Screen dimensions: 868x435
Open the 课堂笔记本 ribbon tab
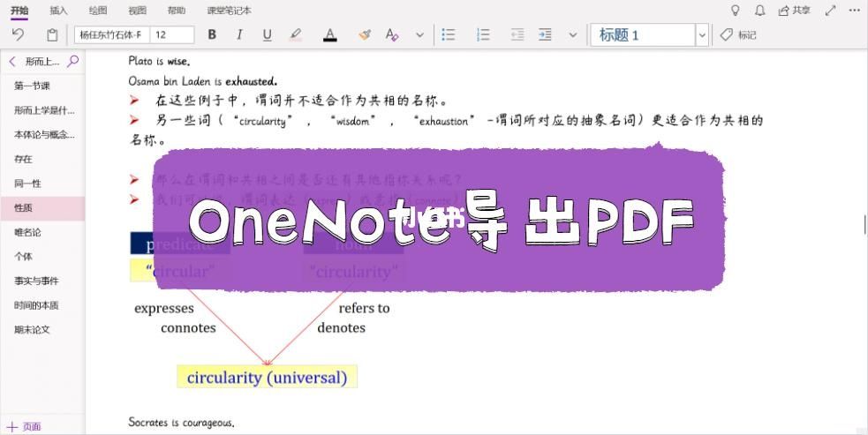tap(230, 11)
